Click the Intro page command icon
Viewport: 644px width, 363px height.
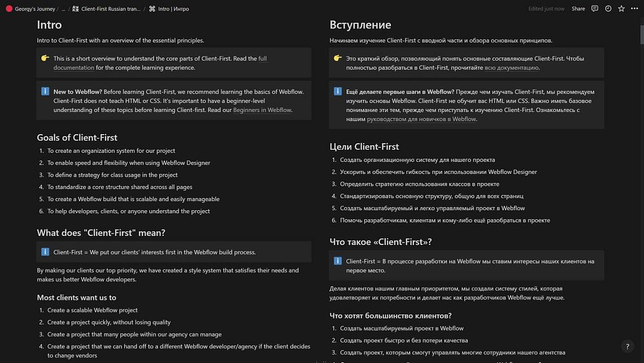tap(152, 9)
